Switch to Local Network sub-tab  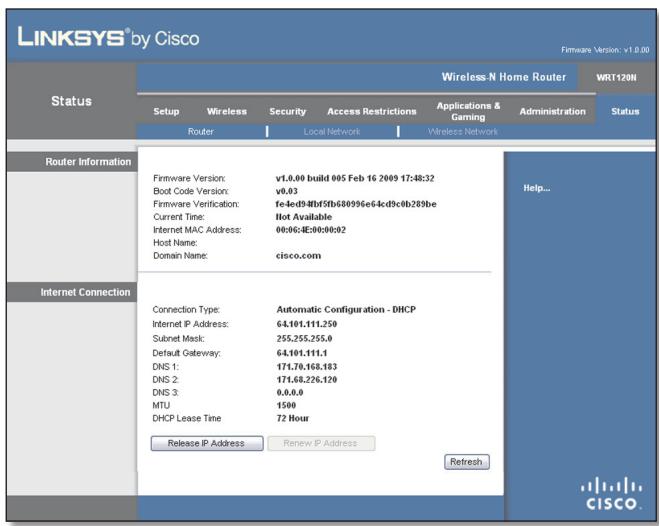332,132
